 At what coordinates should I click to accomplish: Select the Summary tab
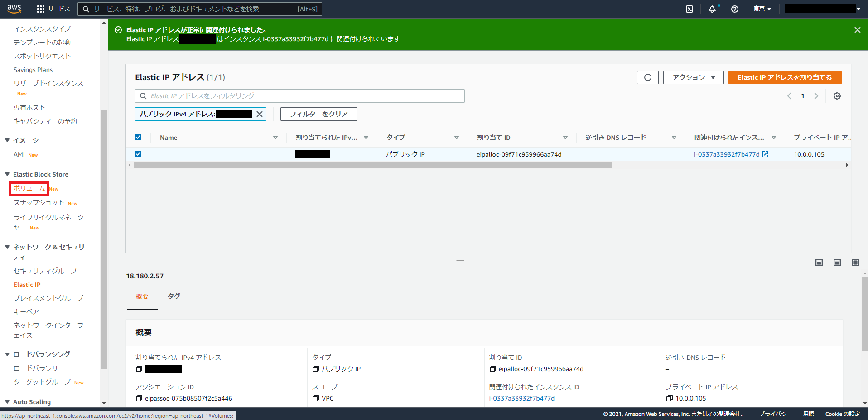click(x=142, y=297)
